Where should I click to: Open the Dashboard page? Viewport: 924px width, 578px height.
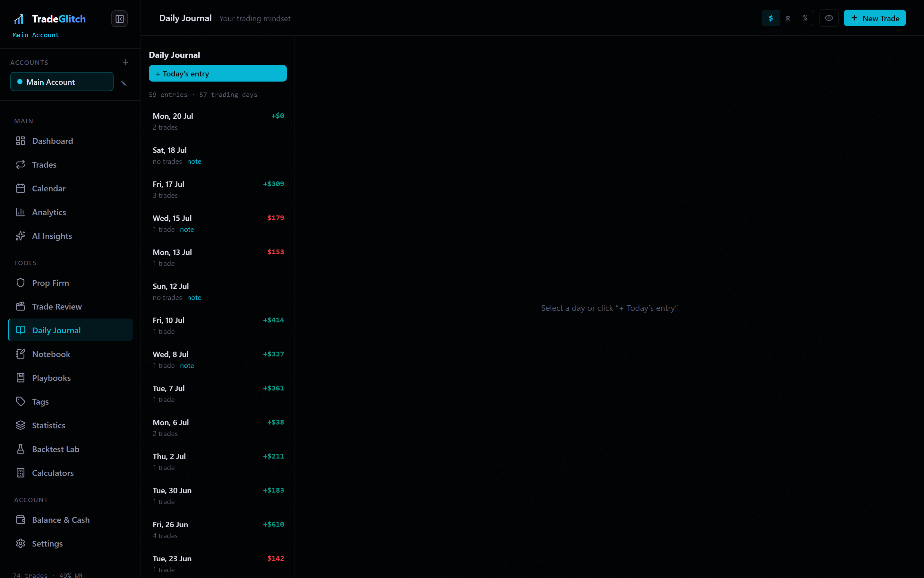[x=70, y=141]
